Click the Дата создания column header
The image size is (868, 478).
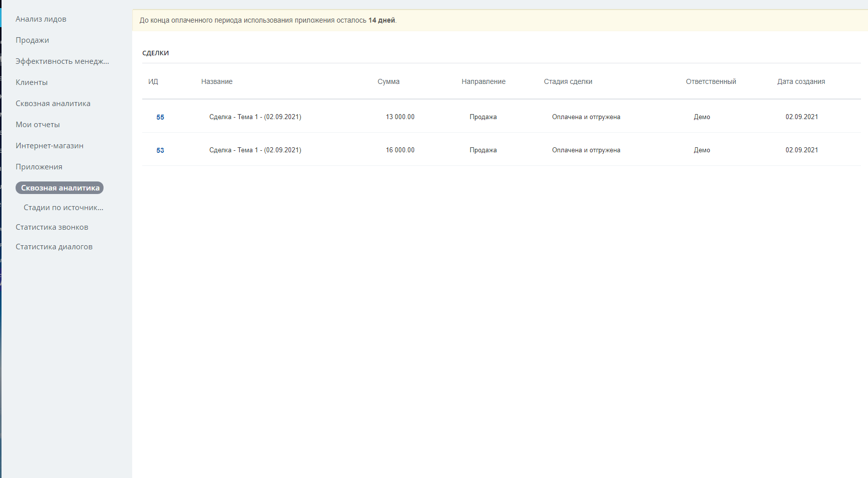[801, 81]
